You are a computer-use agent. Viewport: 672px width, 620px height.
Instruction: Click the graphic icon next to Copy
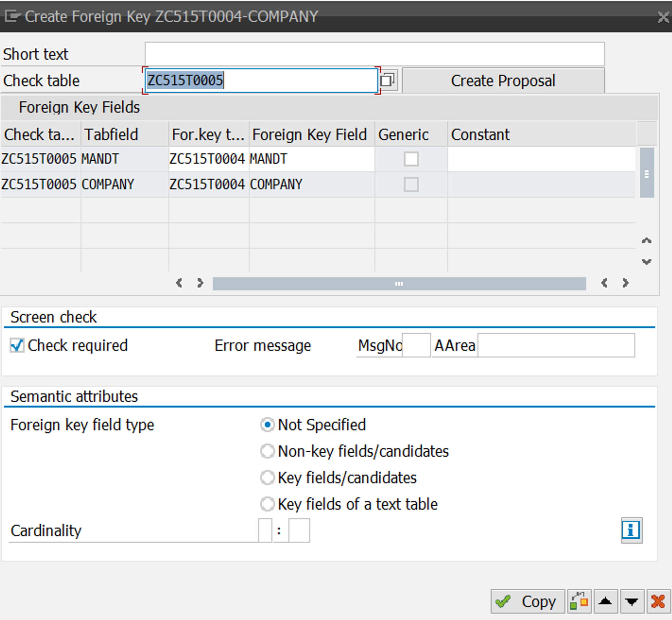(579, 601)
